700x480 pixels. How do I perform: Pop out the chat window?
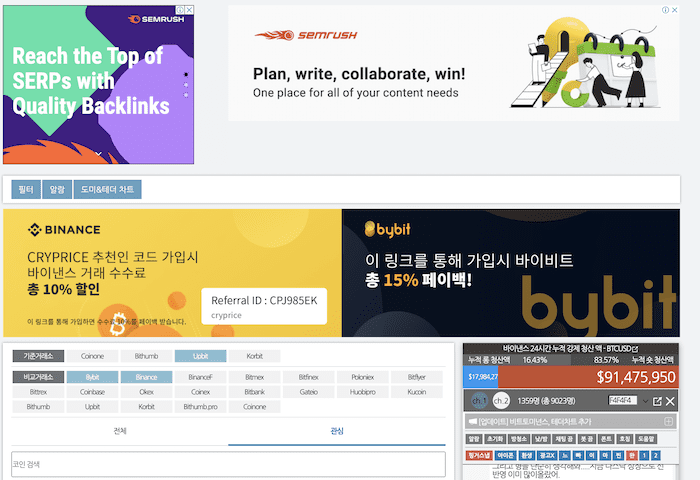[657, 401]
